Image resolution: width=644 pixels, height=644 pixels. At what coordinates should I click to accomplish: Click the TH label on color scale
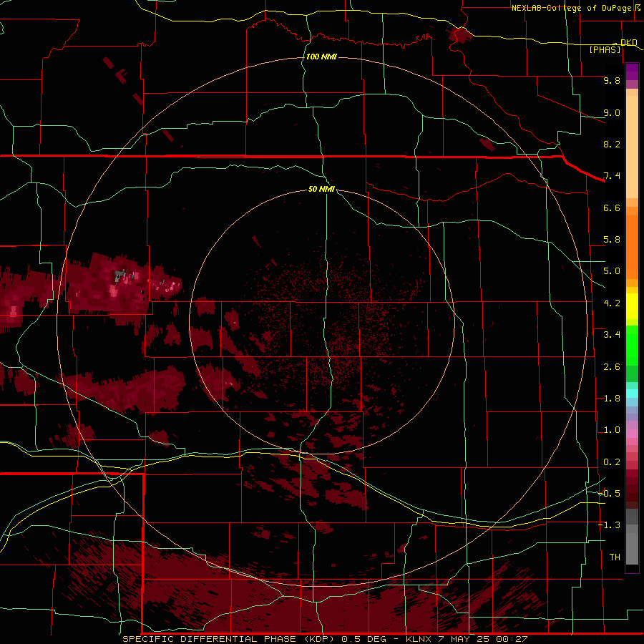point(615,557)
